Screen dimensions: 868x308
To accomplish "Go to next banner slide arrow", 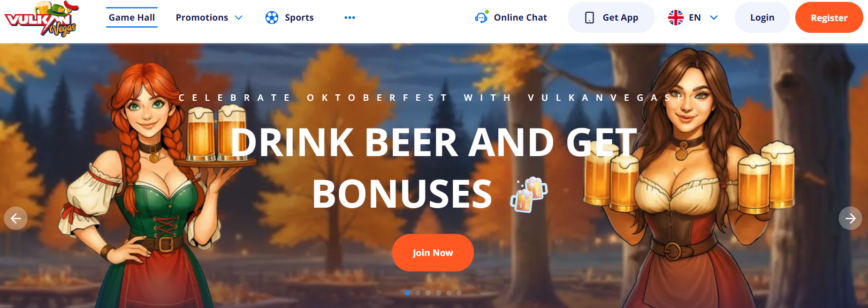I will [850, 218].
